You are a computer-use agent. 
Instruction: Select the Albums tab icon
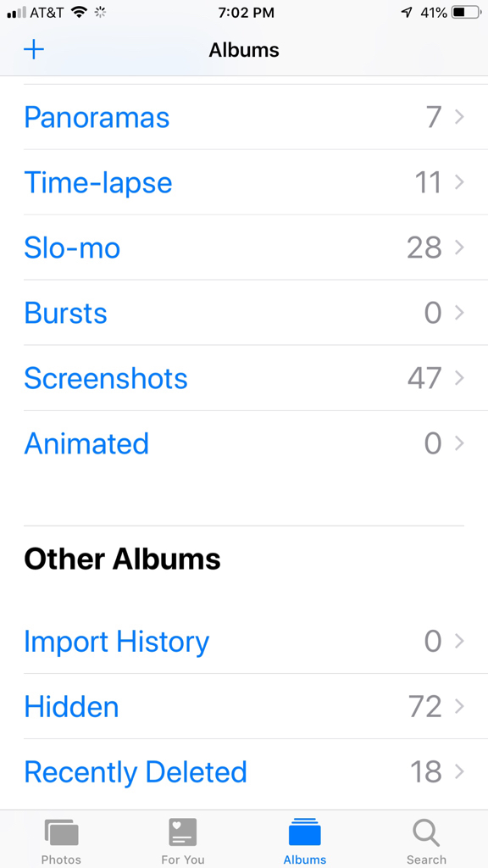point(304,832)
